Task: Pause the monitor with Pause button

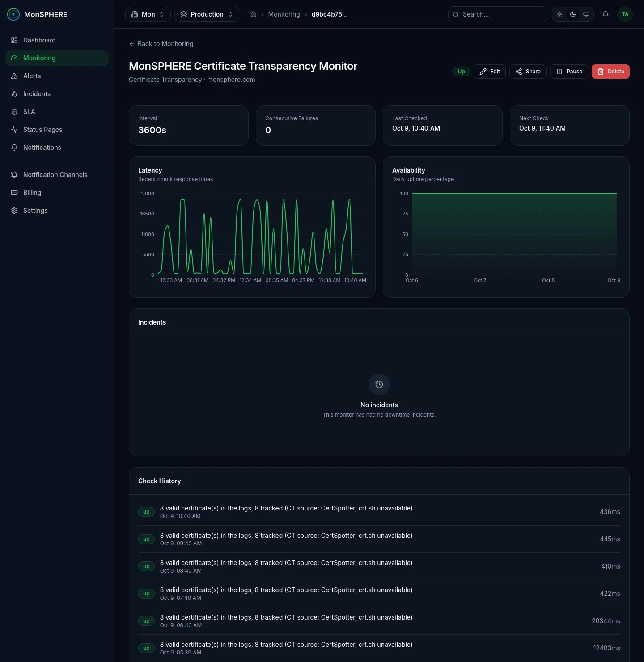Action: 569,72
